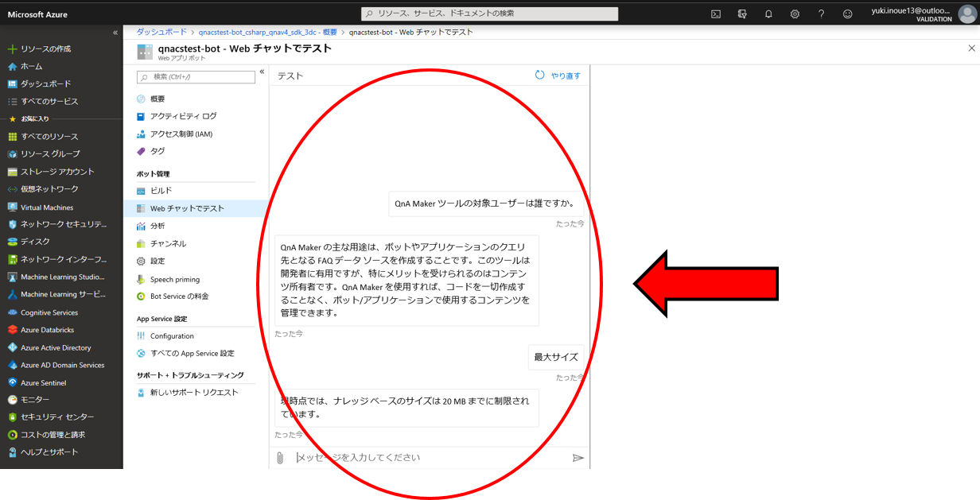Click the ストレージ アカウント icon
Screen dimensions: 980x500
click(x=12, y=172)
